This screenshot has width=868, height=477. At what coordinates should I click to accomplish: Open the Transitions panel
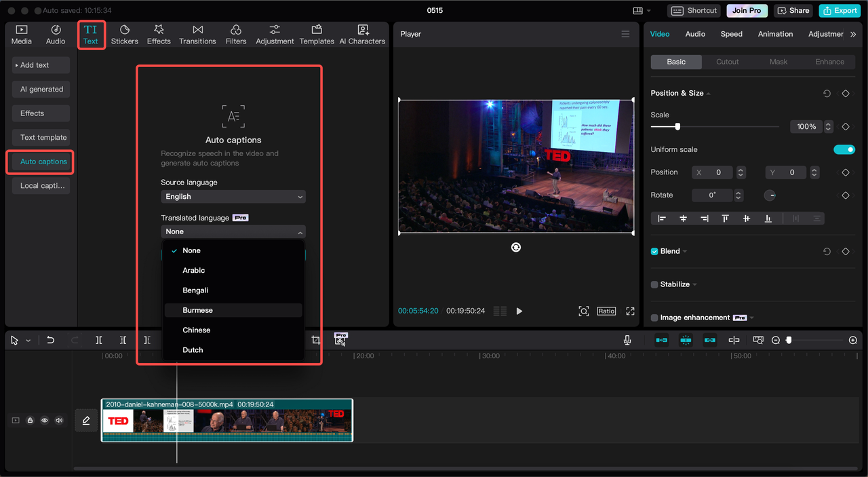tap(197, 35)
